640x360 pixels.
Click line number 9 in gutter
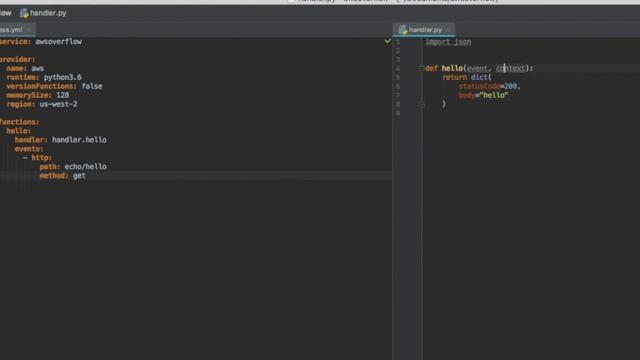398,113
